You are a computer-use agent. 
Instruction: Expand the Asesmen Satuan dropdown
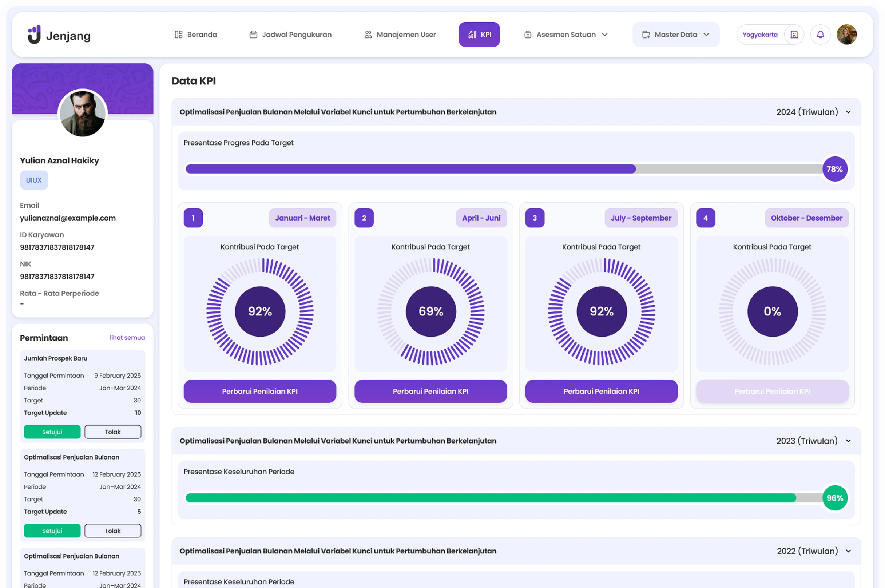[x=604, y=35]
